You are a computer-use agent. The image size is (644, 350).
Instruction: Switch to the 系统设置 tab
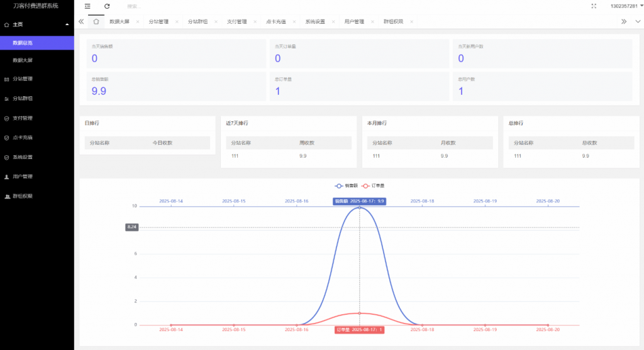click(315, 22)
